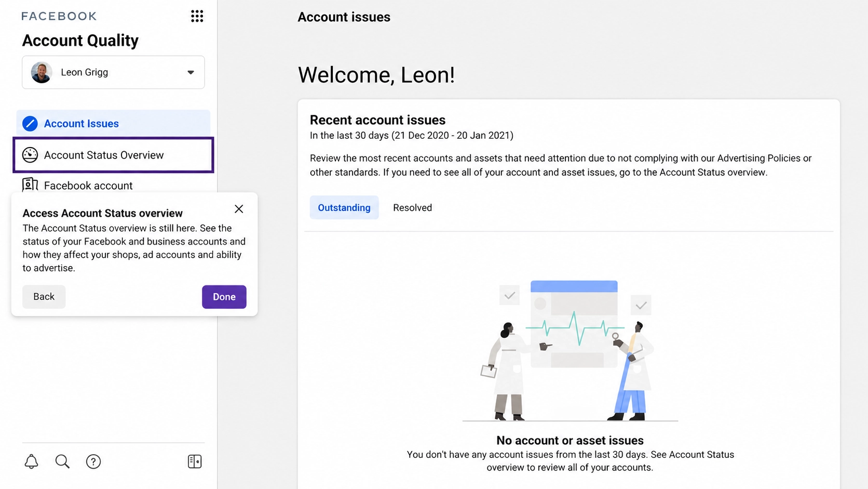Click the Account Status Overview gauge icon

click(30, 155)
